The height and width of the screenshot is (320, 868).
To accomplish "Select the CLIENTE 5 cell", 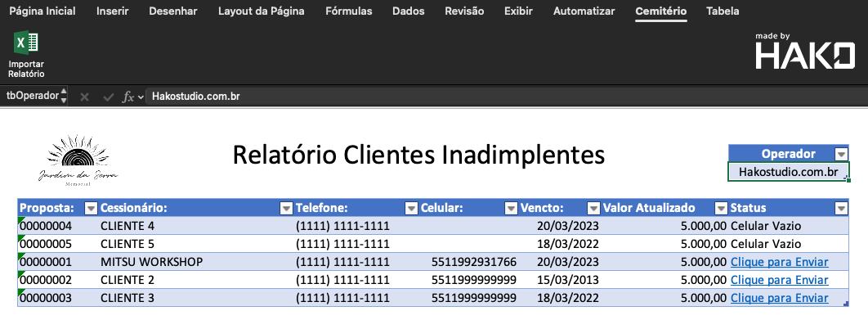I will (x=196, y=244).
